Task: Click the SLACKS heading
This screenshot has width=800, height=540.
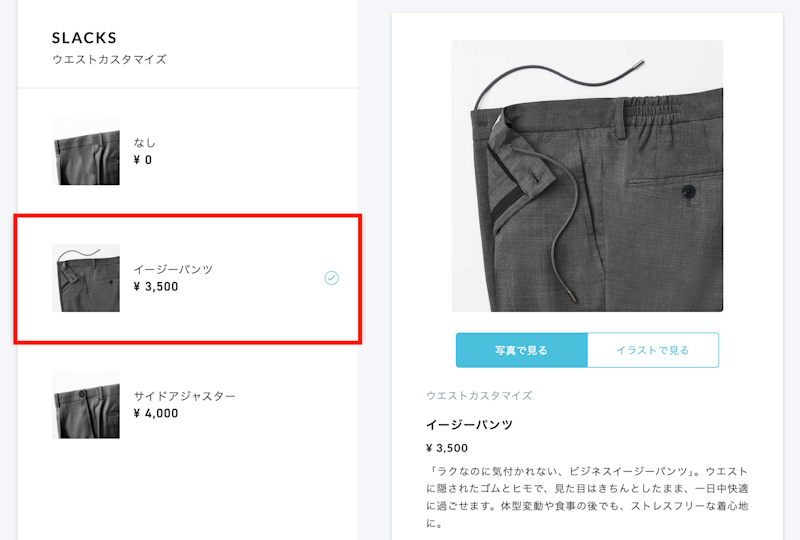Action: pos(84,38)
